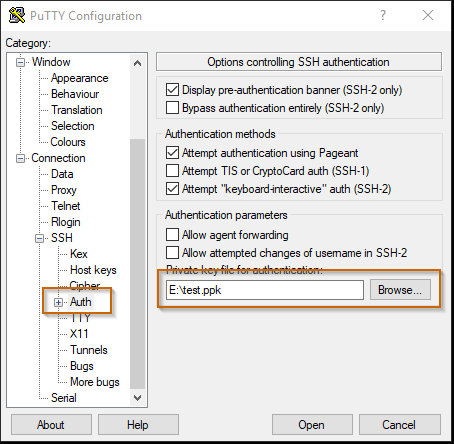
Task: Click the PuTTY icon in title bar
Action: [x=17, y=15]
